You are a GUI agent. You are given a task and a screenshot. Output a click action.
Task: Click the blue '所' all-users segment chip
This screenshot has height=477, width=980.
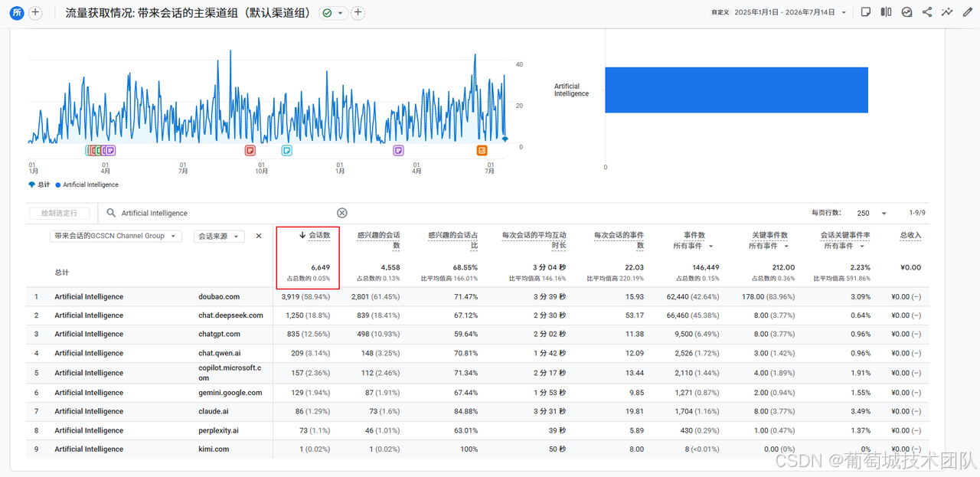[x=17, y=13]
